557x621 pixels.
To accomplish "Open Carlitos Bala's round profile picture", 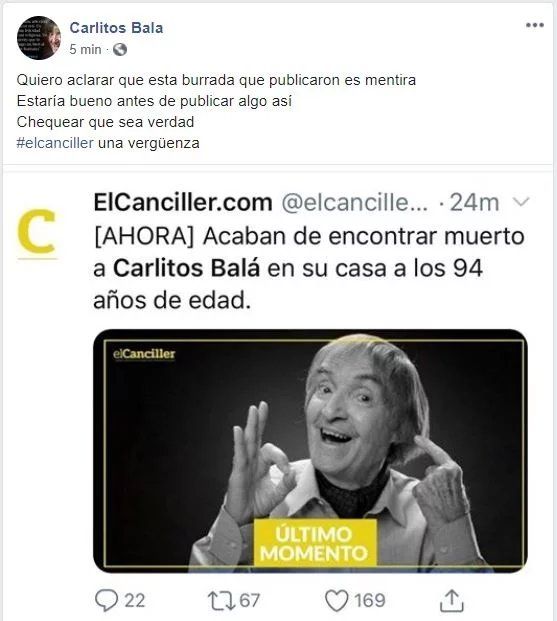I will click(x=39, y=38).
